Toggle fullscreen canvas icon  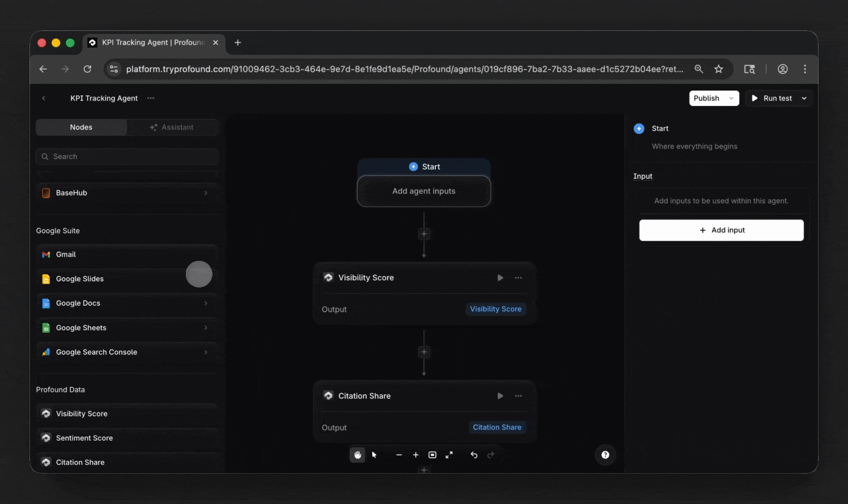[x=449, y=455]
